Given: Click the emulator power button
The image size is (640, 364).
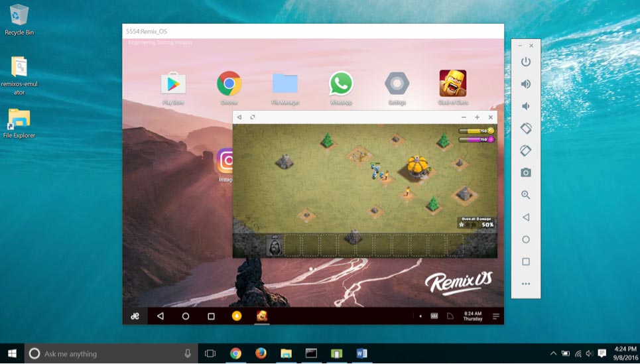Looking at the screenshot, I should pyautogui.click(x=526, y=62).
